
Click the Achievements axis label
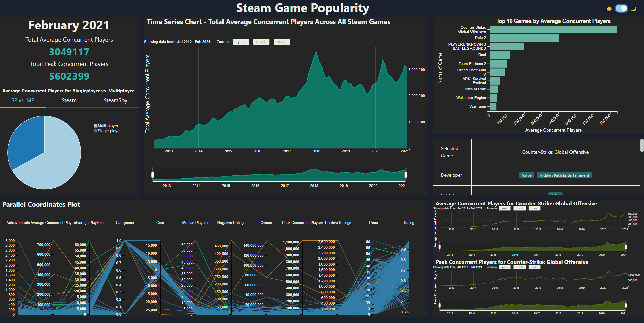coord(18,223)
